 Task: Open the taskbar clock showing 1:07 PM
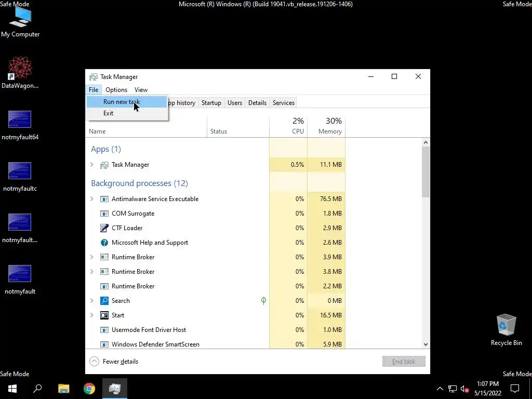point(487,389)
